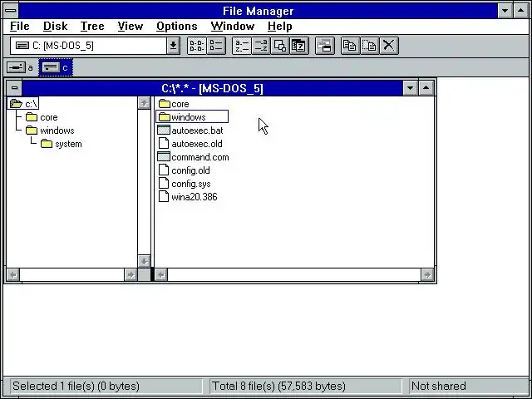Select autoexec.bat file

pos(190,131)
